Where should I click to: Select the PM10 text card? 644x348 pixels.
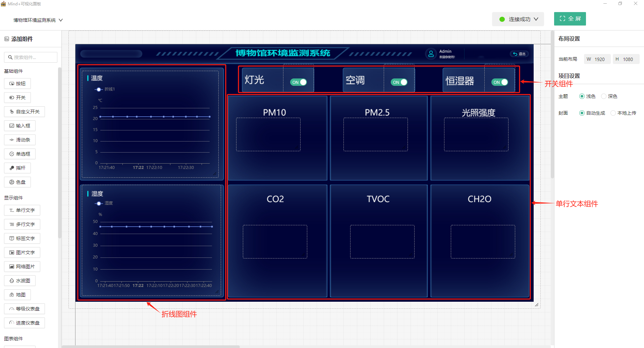277,138
